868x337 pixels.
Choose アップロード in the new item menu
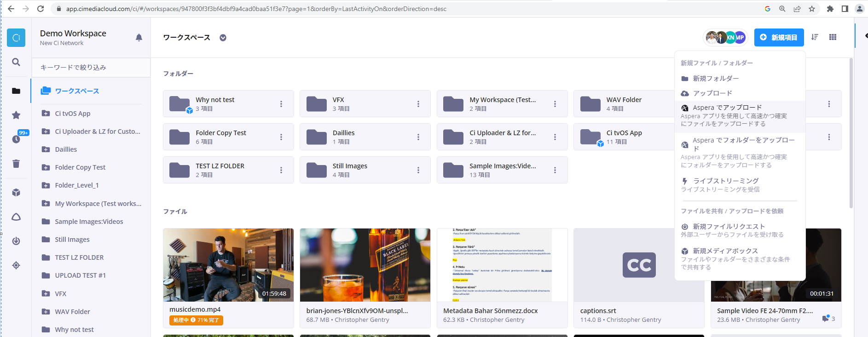pyautogui.click(x=740, y=93)
